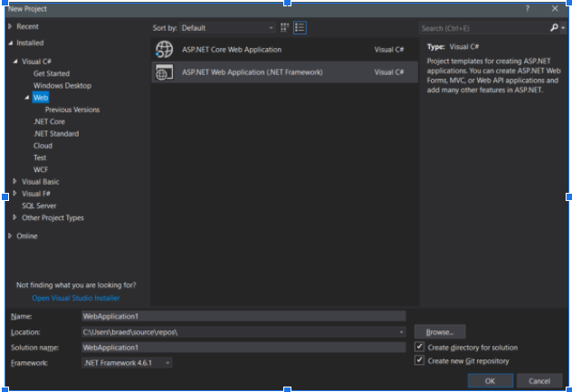Open search options dropdown arrow
Screen dimensions: 572x392
click(x=563, y=28)
